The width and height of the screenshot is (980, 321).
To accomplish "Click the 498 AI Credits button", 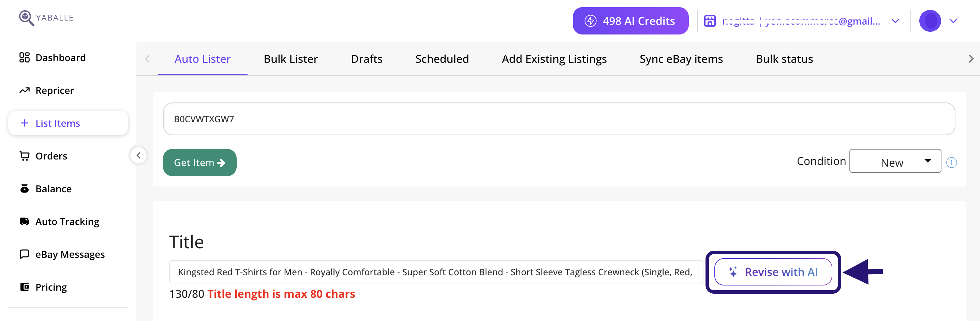I will click(x=630, y=21).
